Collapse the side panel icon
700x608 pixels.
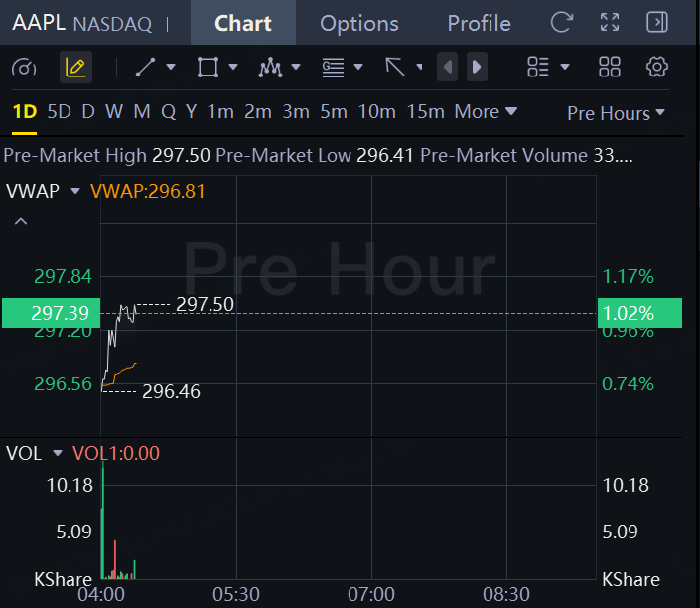(x=657, y=22)
